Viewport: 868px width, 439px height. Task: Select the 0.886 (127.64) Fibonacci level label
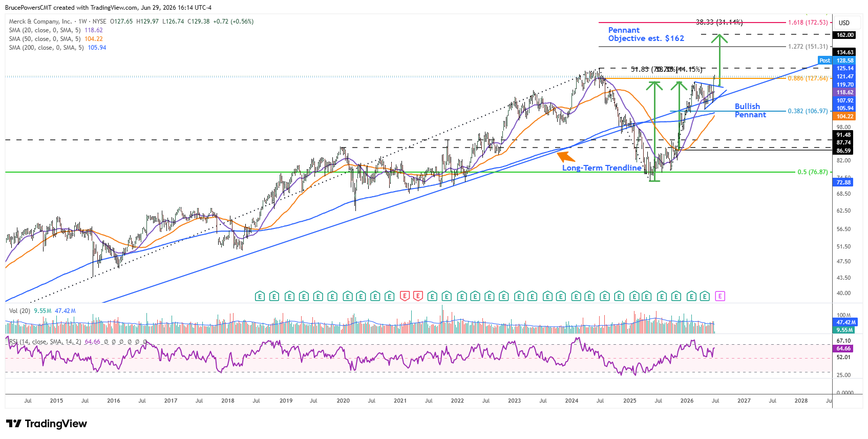tap(808, 78)
